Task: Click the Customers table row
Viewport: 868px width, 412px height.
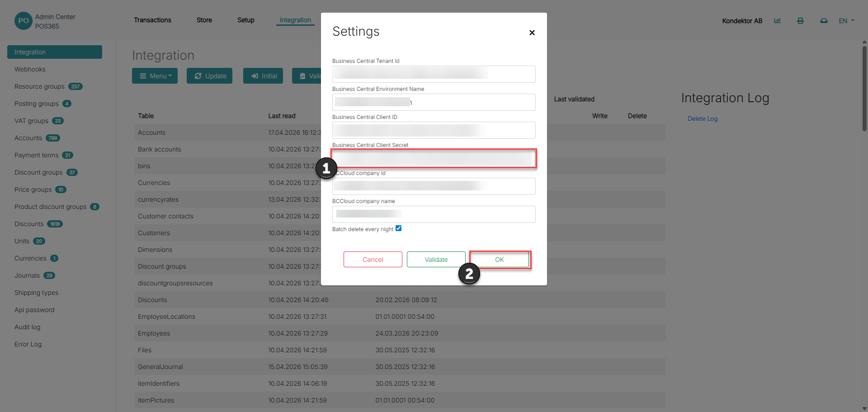Action: tap(400, 233)
